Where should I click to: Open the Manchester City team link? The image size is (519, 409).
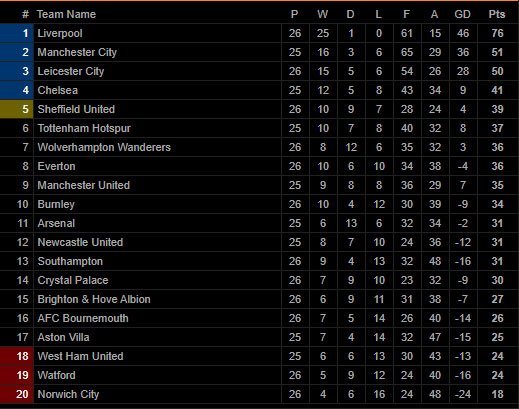pos(77,52)
